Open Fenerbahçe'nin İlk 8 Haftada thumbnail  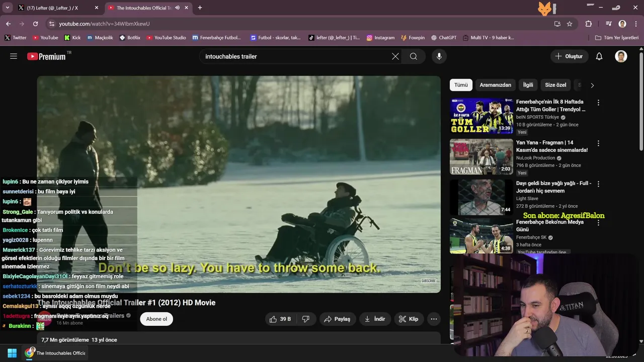[481, 116]
